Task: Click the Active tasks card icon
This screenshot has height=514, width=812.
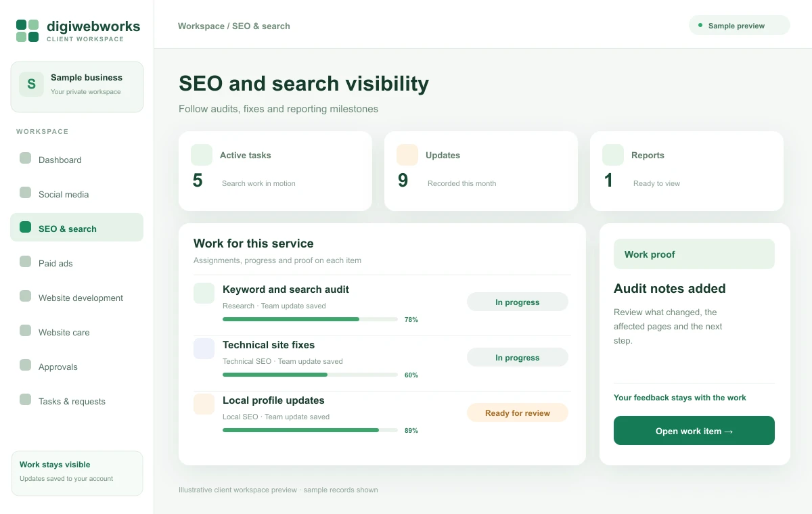Action: [x=202, y=155]
